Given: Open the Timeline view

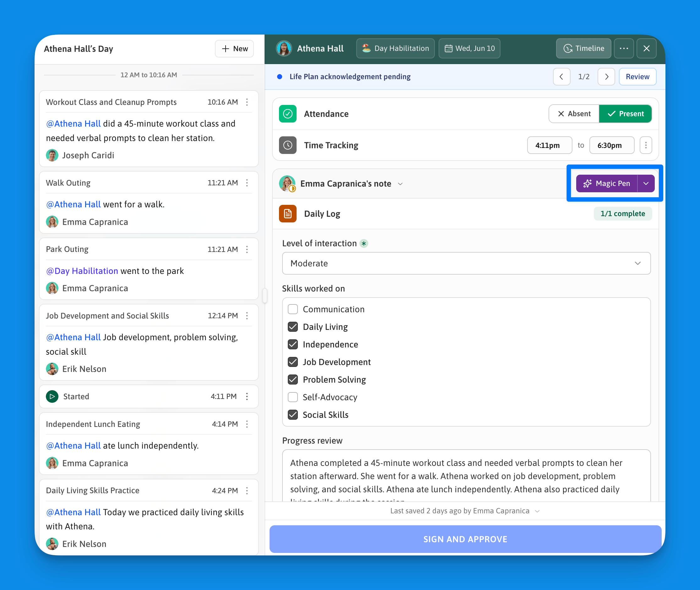Looking at the screenshot, I should point(584,48).
